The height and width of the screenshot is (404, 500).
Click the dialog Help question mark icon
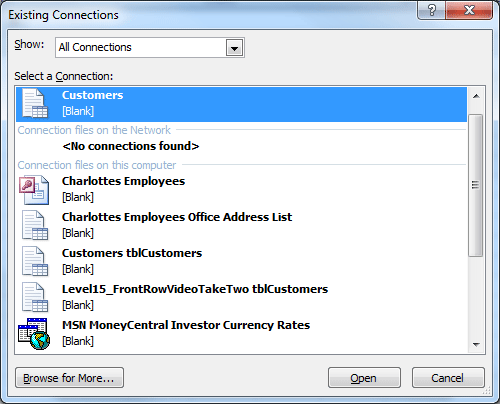point(432,10)
